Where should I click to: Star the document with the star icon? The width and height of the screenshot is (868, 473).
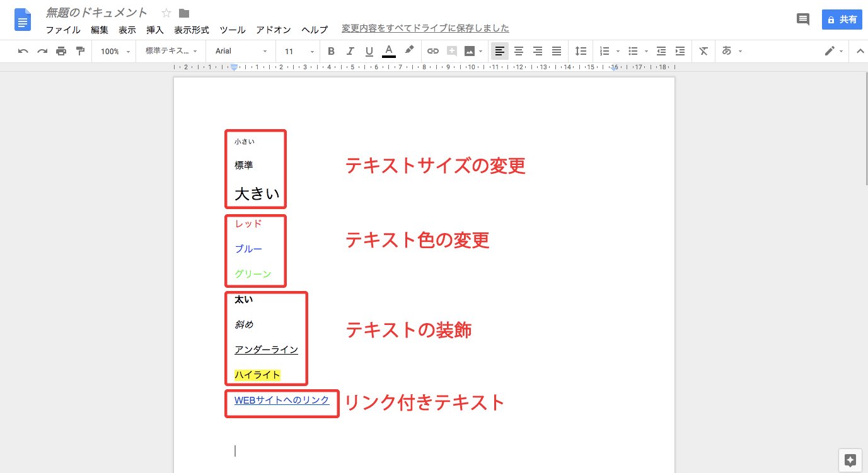[166, 13]
